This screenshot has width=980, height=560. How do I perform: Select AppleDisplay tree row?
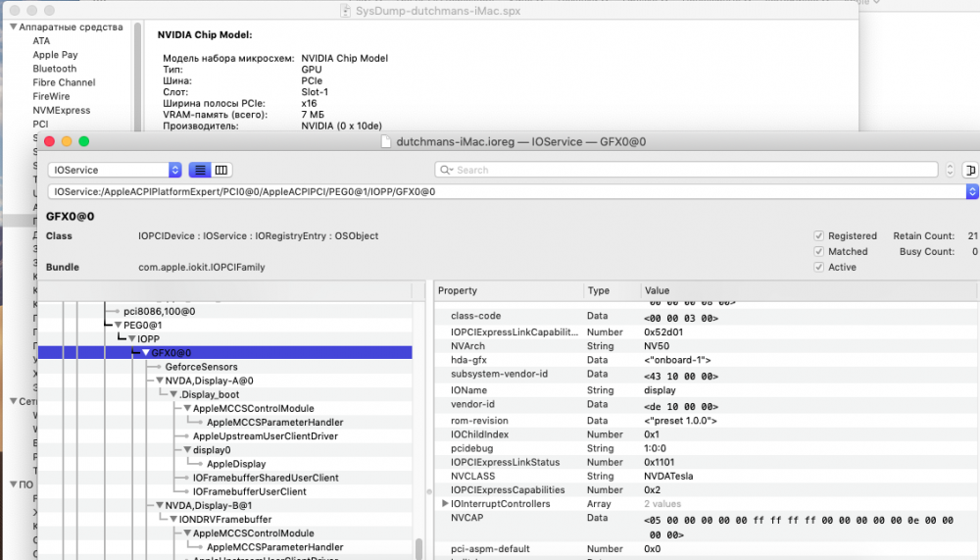[236, 464]
